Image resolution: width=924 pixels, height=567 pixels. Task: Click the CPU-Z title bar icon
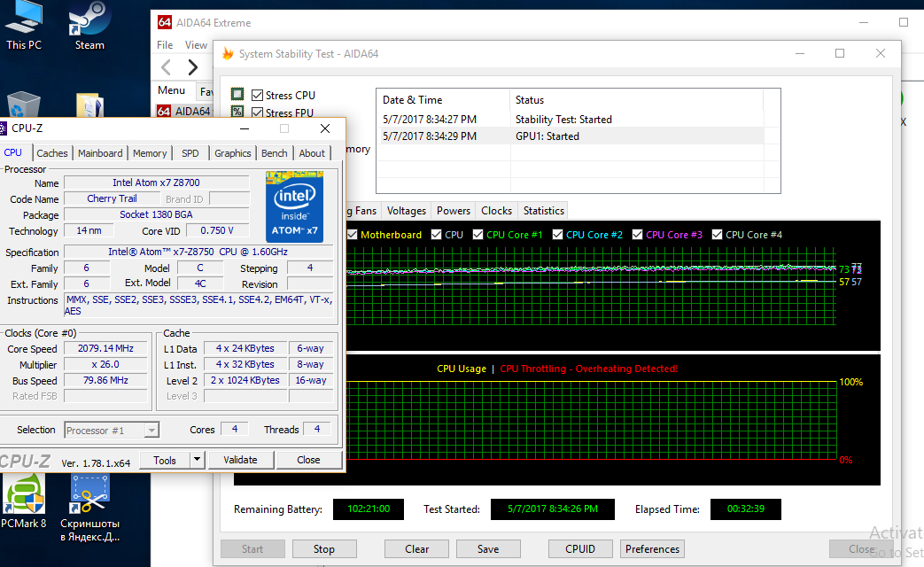tap(4, 128)
